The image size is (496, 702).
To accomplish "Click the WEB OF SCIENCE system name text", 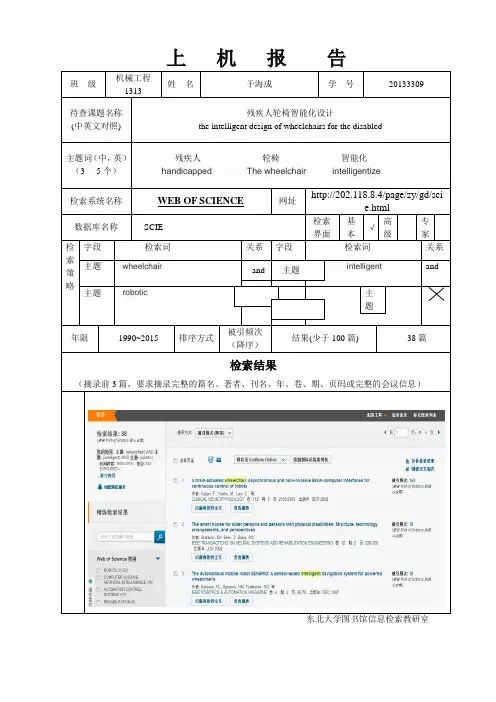I will (201, 201).
